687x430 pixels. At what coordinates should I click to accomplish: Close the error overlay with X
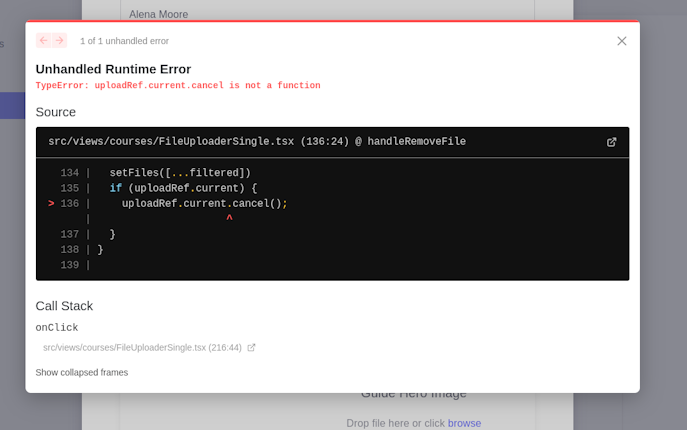pyautogui.click(x=621, y=41)
